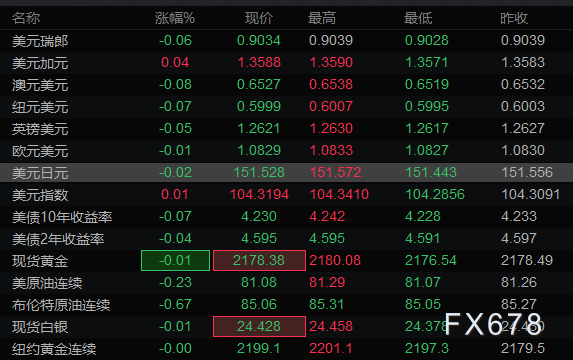The height and width of the screenshot is (360, 573).
Task: Open the 美元指数 row
Action: pyautogui.click(x=286, y=194)
